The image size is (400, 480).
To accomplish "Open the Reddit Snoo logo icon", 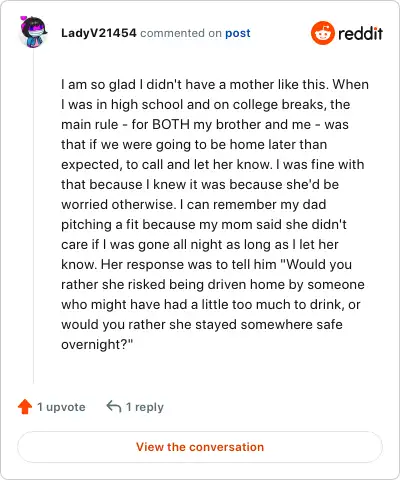I will tap(322, 33).
